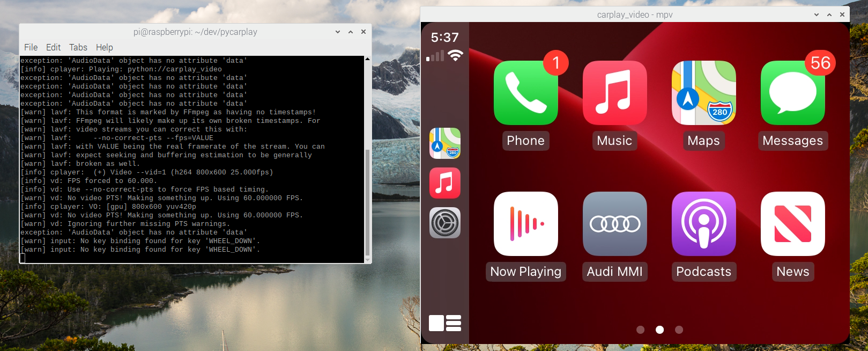The image size is (868, 351).
Task: Close the carplay_video mpv window
Action: click(842, 14)
